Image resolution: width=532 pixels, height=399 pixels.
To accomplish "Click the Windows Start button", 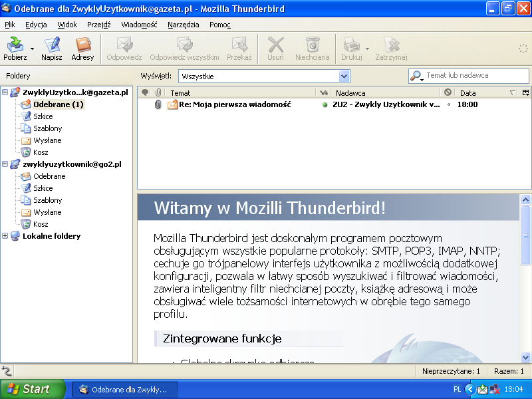I will [x=33, y=389].
